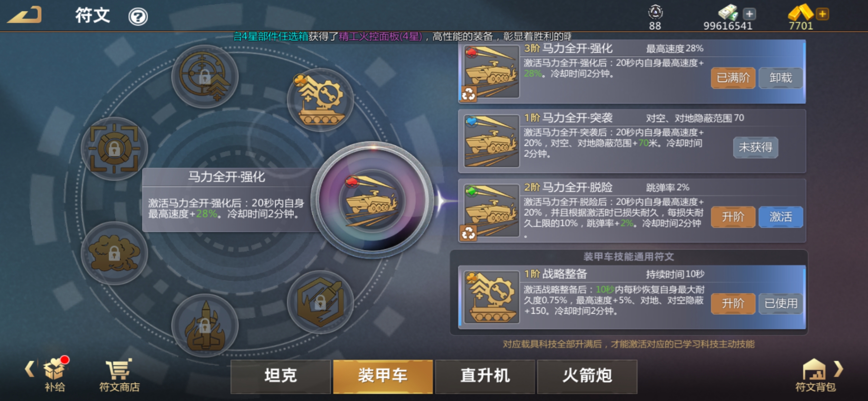Click 卸载 to unload 马力全开·强化
Screen dimensions: 868x401
click(x=780, y=78)
